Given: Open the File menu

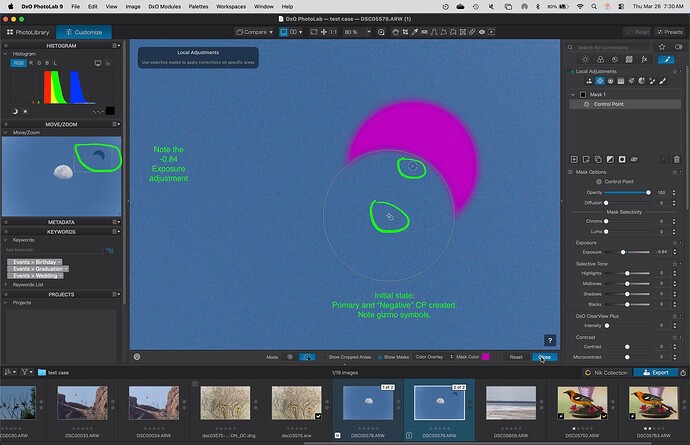Looking at the screenshot, I should pyautogui.click(x=76, y=7).
